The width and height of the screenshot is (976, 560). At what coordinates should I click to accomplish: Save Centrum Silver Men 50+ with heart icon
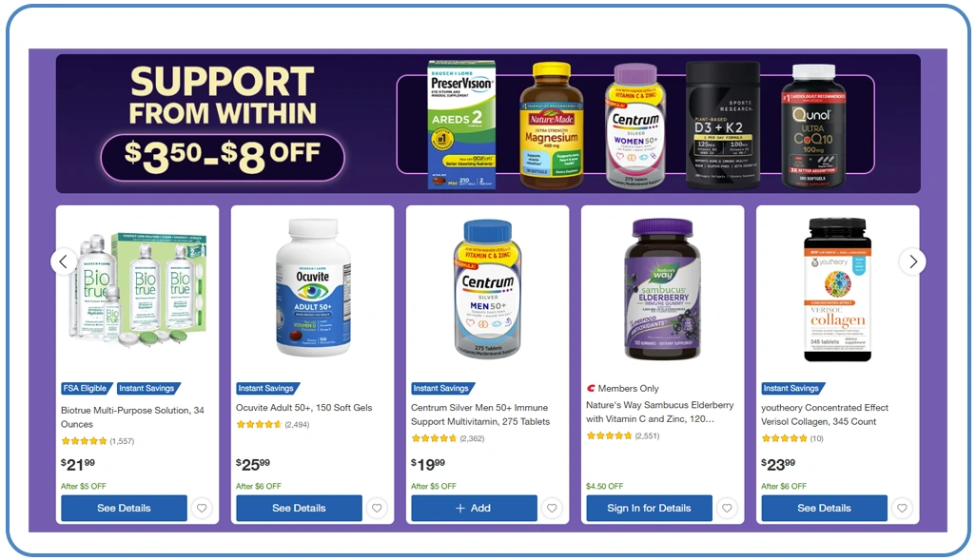coord(552,509)
